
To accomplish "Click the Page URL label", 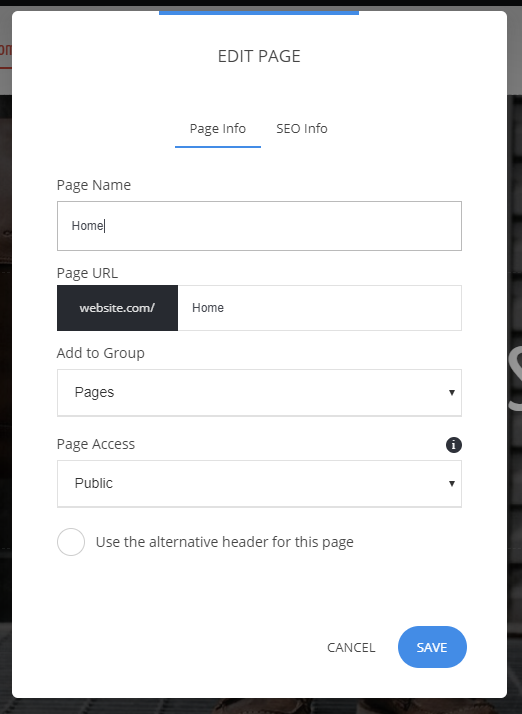I will click(x=87, y=273).
